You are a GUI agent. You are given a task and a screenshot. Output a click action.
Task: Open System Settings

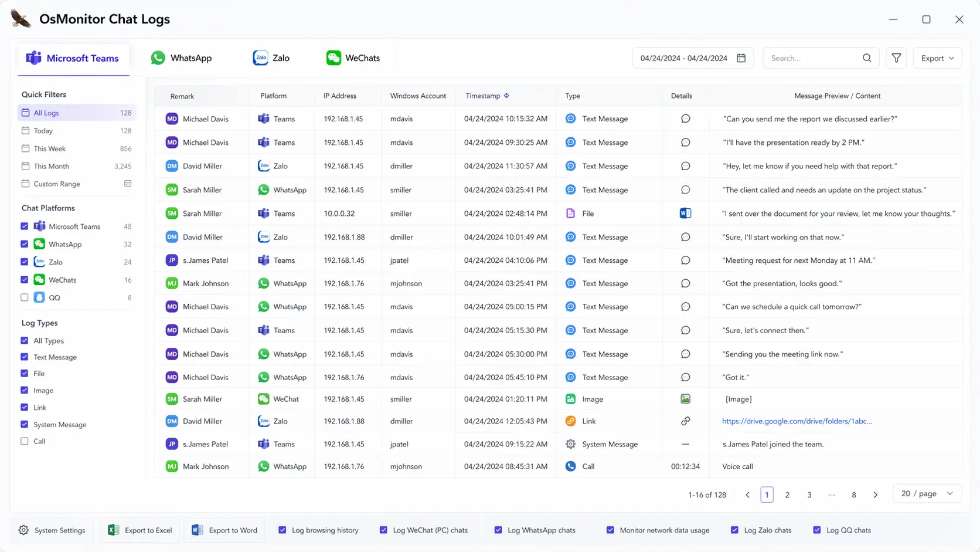point(52,530)
